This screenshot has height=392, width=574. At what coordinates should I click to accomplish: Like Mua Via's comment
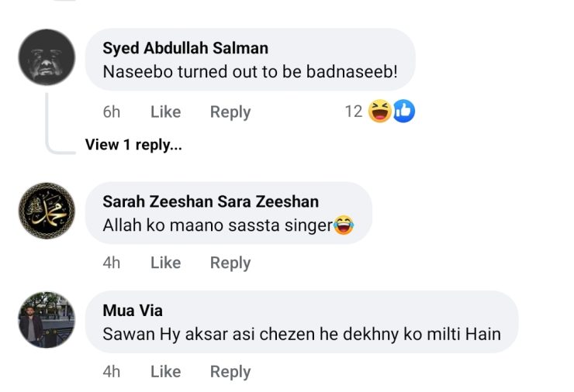click(x=165, y=372)
